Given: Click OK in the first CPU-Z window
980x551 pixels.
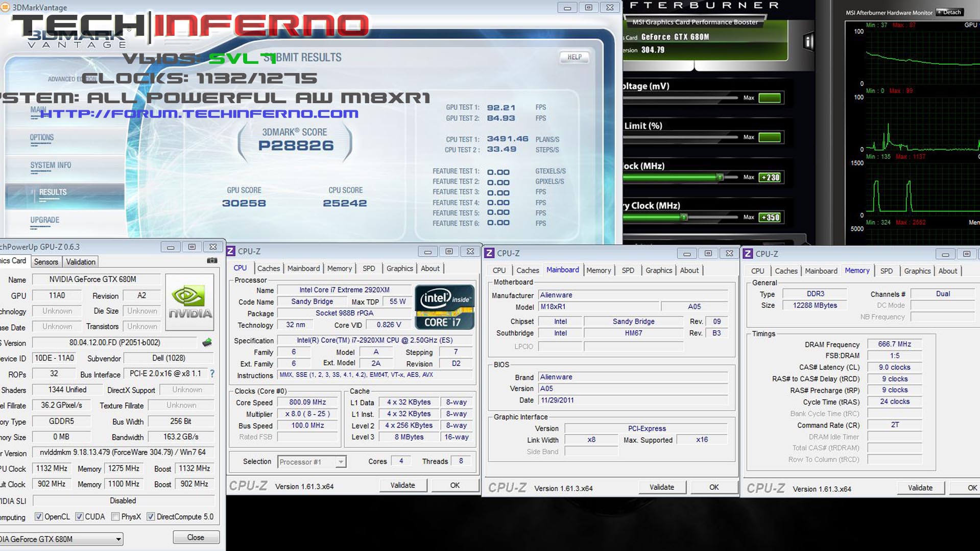Looking at the screenshot, I should click(x=455, y=485).
